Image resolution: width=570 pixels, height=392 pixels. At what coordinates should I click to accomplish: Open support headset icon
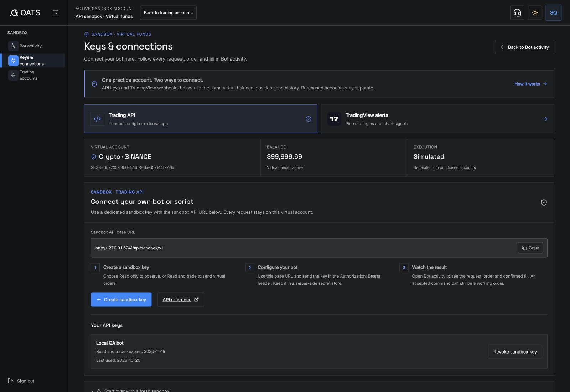point(517,13)
